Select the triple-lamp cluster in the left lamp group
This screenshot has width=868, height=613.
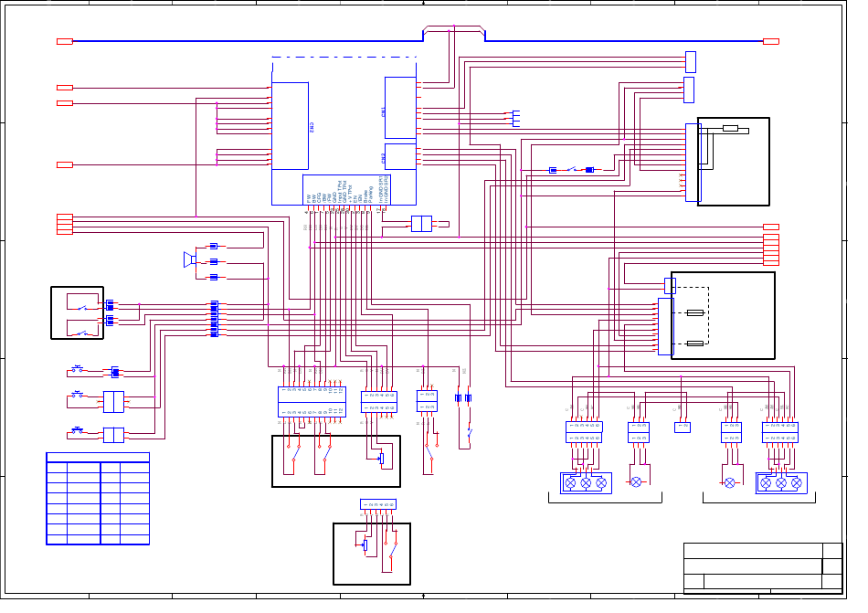click(586, 483)
